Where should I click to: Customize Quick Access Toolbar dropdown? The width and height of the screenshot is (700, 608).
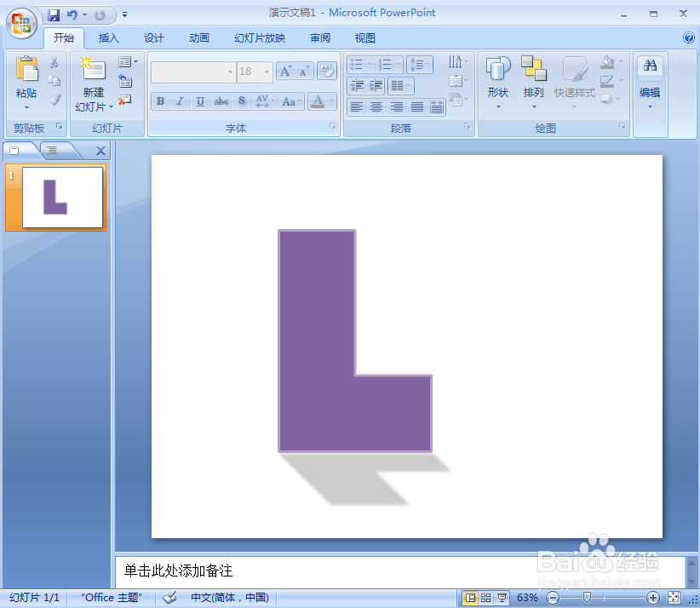point(125,15)
